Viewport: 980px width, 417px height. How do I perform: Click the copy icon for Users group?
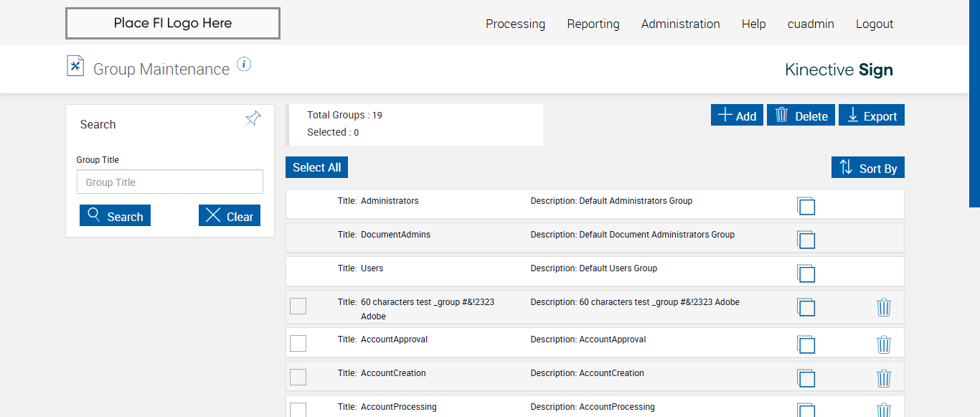point(806,273)
